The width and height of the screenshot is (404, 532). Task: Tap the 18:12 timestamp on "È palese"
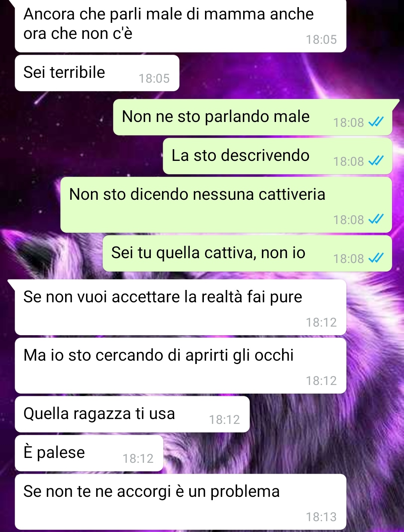tap(138, 459)
